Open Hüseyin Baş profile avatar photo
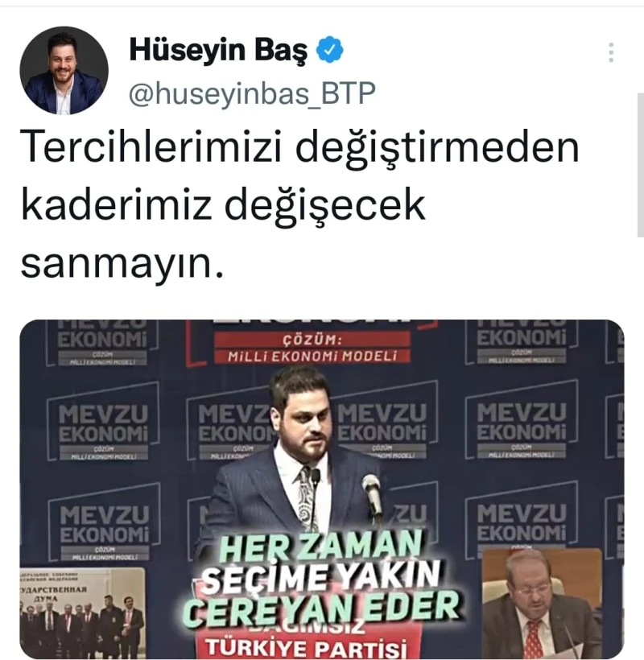Screen dimensions: 644x660 64,70
